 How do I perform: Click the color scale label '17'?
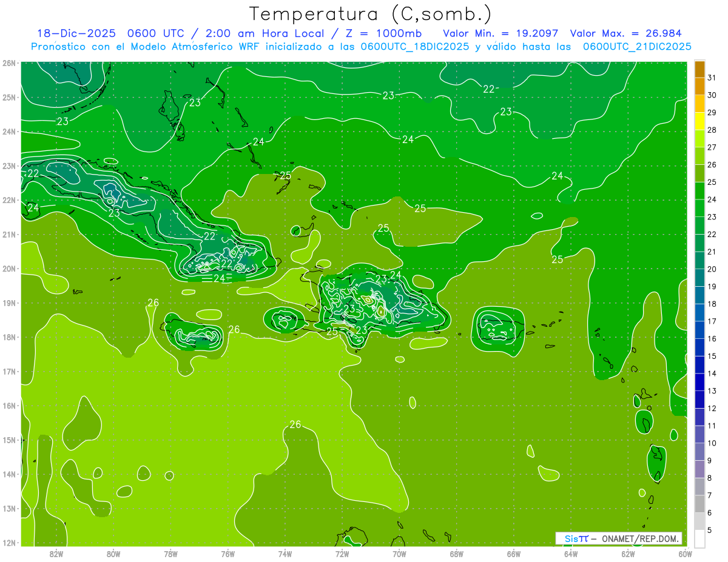[x=712, y=321]
